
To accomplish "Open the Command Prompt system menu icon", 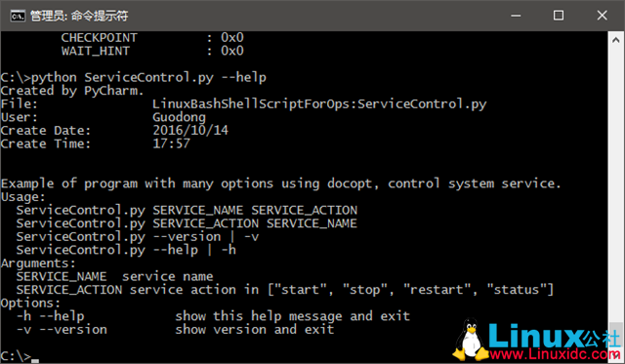I will click(x=18, y=16).
